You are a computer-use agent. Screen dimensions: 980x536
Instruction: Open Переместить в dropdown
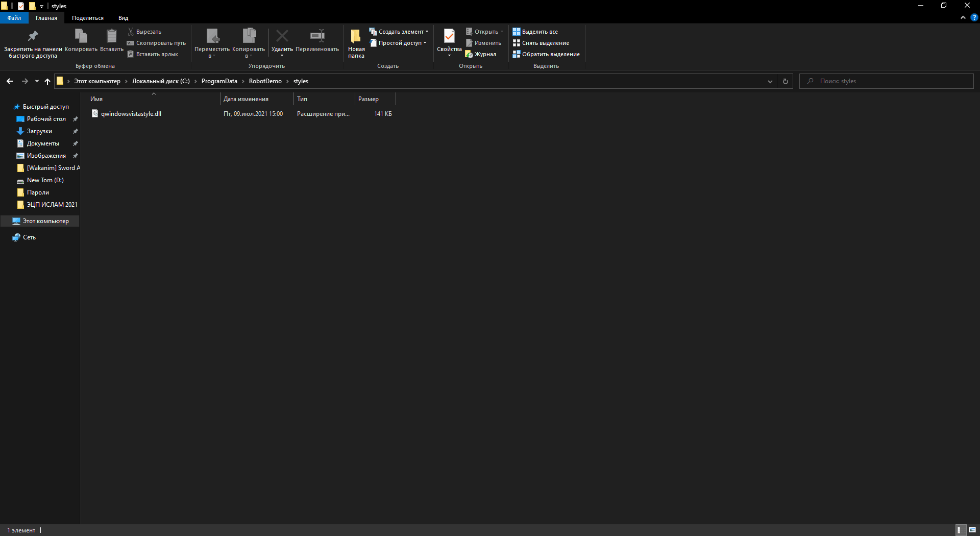212,43
